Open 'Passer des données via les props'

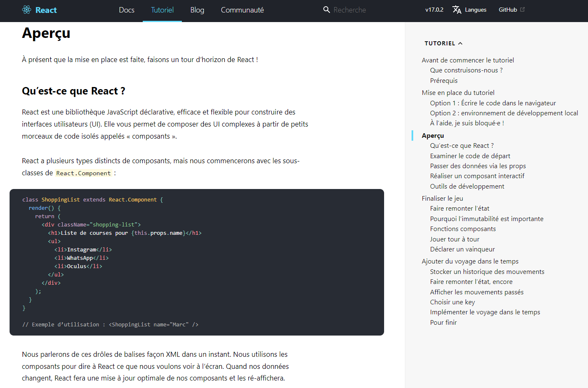click(478, 166)
